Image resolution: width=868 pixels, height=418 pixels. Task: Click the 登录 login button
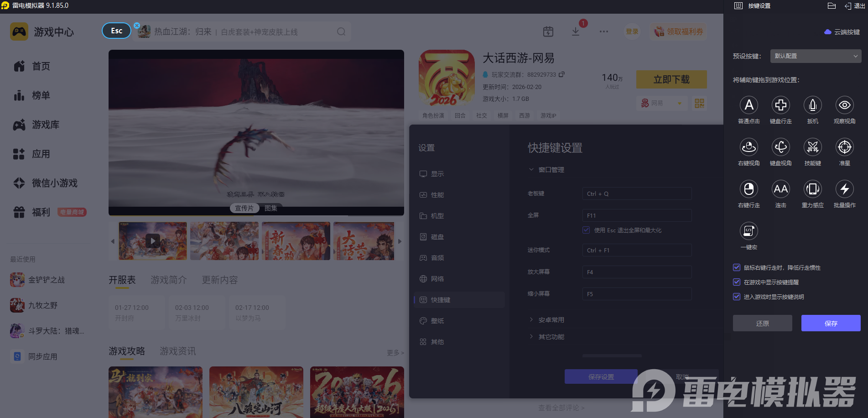click(x=632, y=31)
